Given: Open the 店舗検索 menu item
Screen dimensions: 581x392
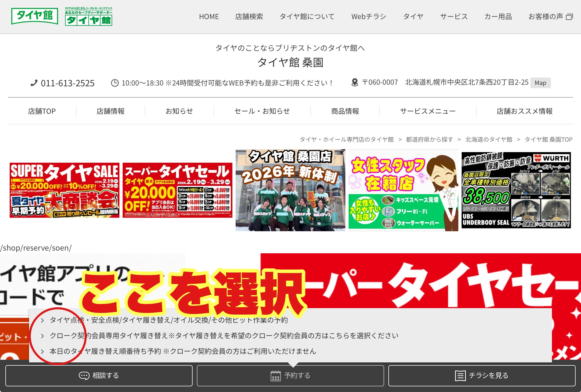Looking at the screenshot, I should coord(249,17).
